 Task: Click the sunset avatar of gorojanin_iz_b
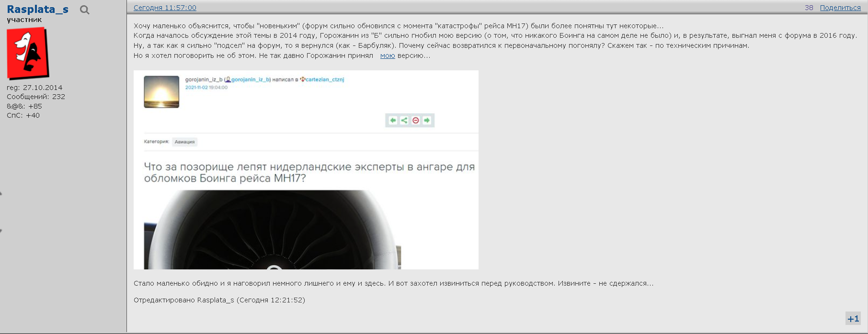click(x=161, y=92)
